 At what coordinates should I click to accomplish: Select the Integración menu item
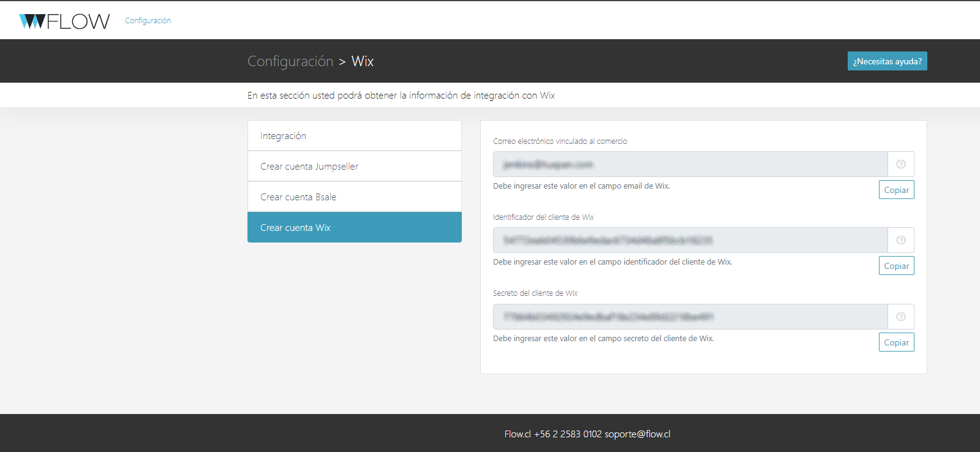click(355, 135)
